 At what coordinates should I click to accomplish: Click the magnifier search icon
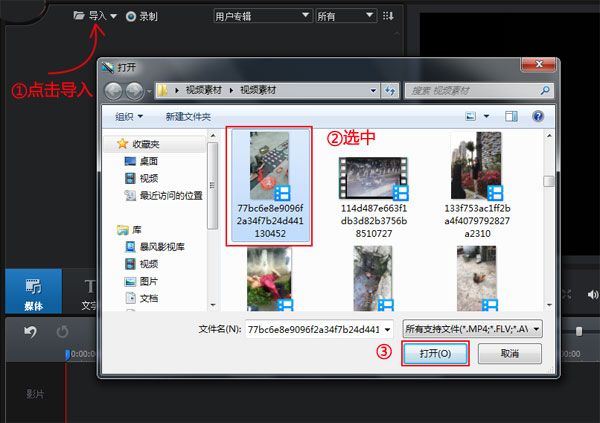coord(545,90)
